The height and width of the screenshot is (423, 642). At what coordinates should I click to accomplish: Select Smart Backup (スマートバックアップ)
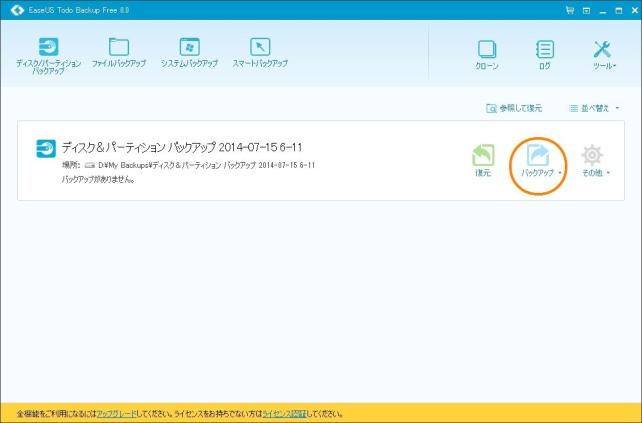click(260, 52)
